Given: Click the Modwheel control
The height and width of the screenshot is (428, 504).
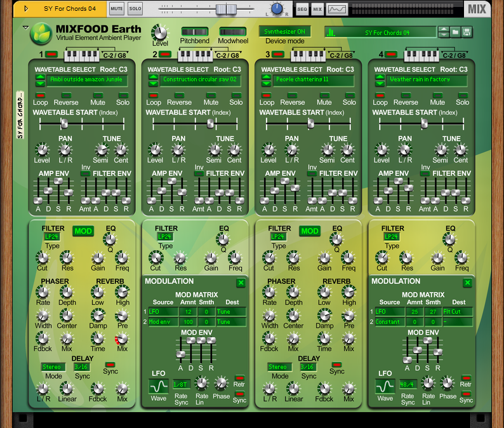Looking at the screenshot, I should 233,32.
